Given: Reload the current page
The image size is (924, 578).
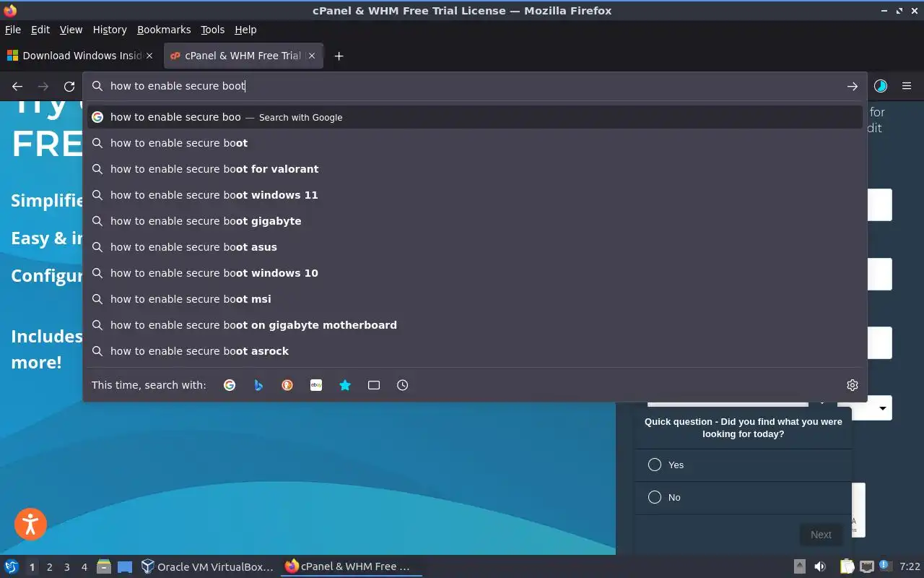Looking at the screenshot, I should tap(69, 86).
